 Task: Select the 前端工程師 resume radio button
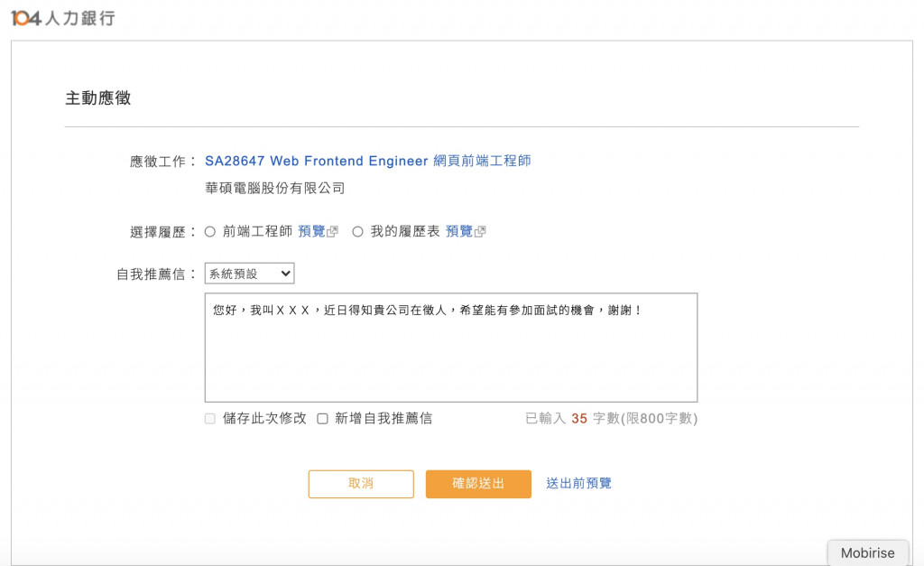click(210, 232)
